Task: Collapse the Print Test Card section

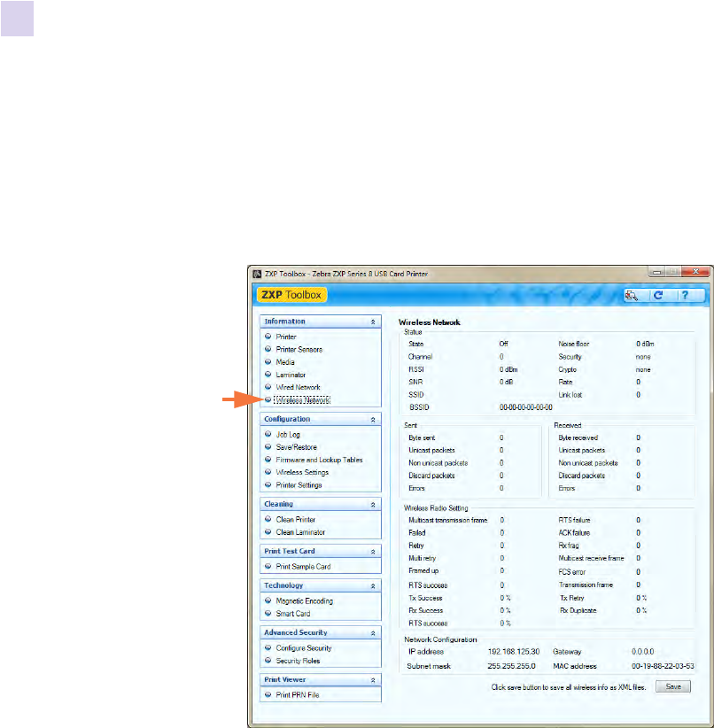Action: pos(373,552)
